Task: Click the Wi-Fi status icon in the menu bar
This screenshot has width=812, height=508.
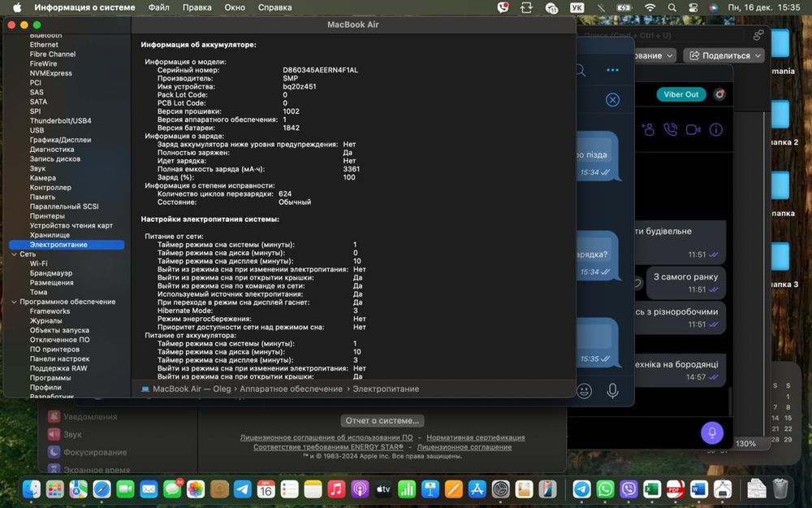Action: [x=650, y=8]
